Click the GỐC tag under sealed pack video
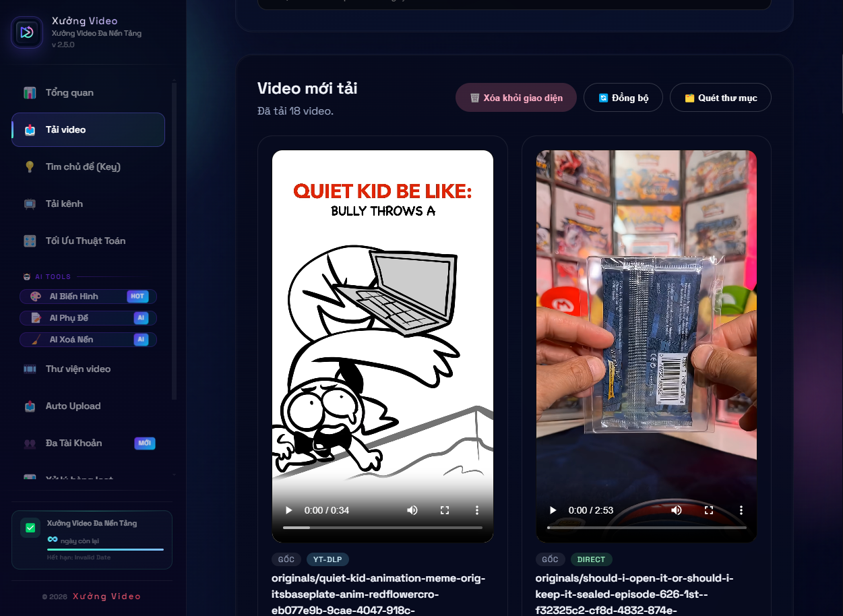Screen dimensions: 843x616 (550, 559)
